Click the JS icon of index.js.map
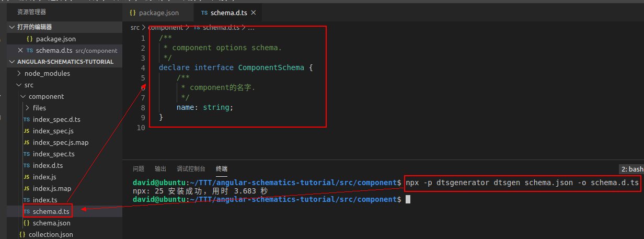Viewport: 644px width, 239px height. pos(27,188)
